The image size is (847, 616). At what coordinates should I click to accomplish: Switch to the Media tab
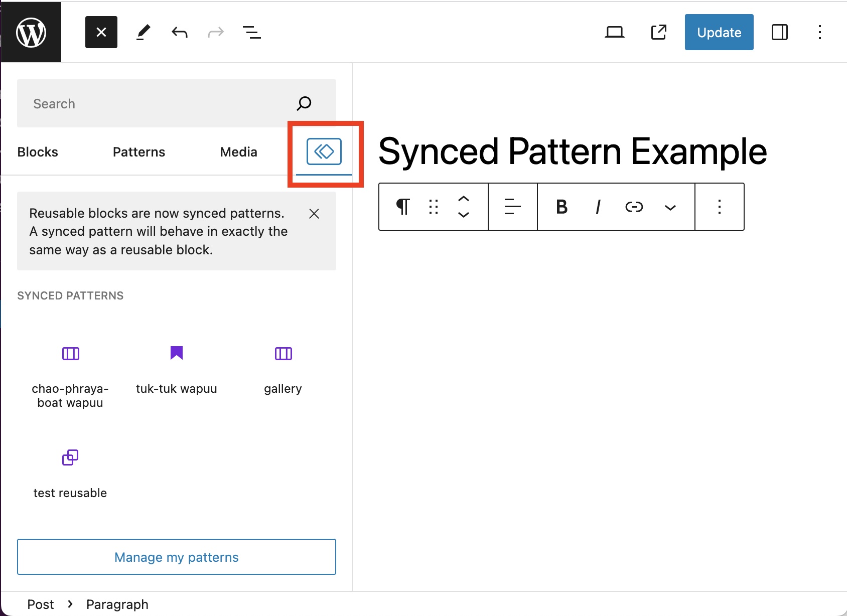click(238, 151)
